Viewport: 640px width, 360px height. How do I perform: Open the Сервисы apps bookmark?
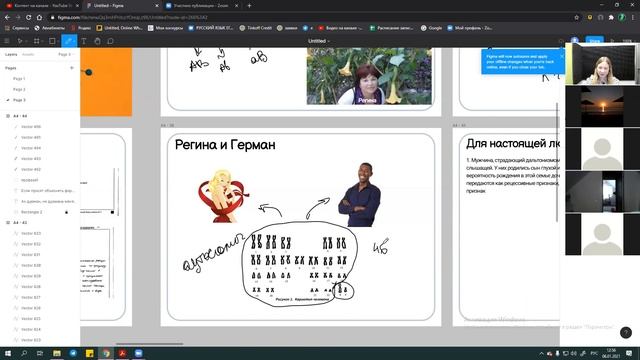pyautogui.click(x=17, y=28)
